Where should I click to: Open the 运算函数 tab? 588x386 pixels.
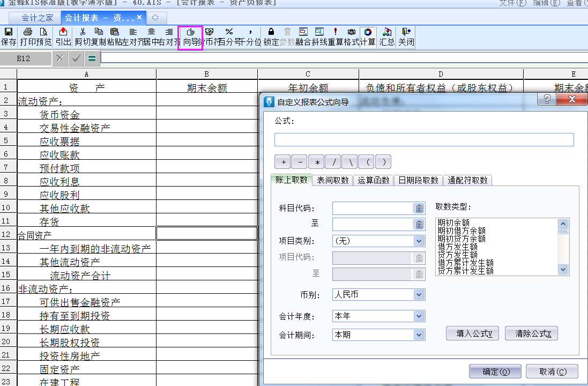pyautogui.click(x=374, y=180)
